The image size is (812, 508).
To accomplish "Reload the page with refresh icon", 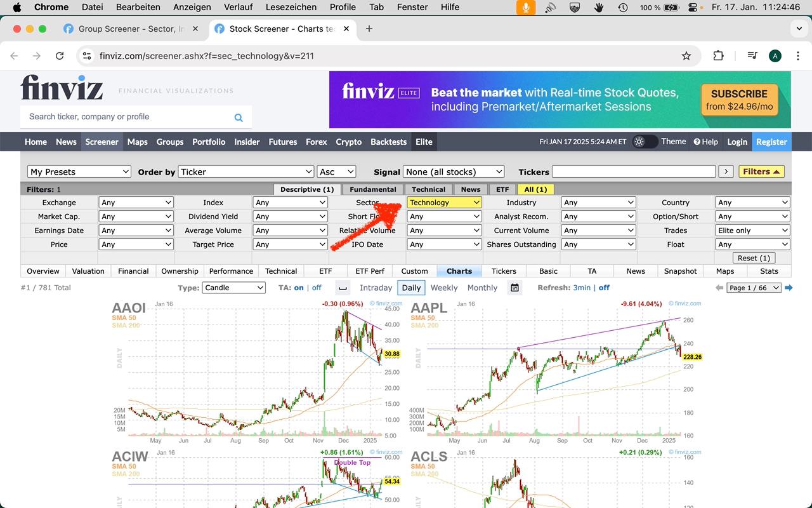I will point(60,56).
